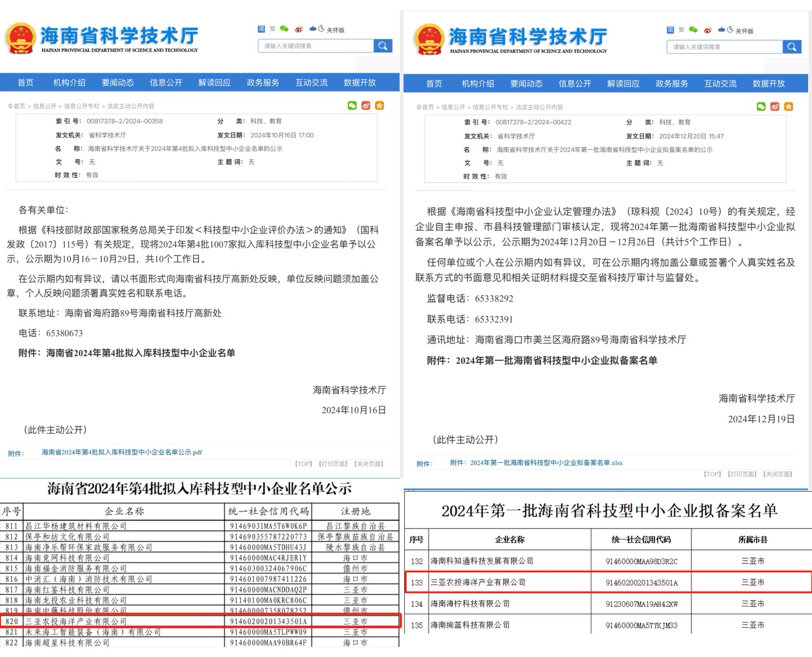Share left notice via green WeChat share icon
This screenshot has width=812, height=657.
coord(352,105)
